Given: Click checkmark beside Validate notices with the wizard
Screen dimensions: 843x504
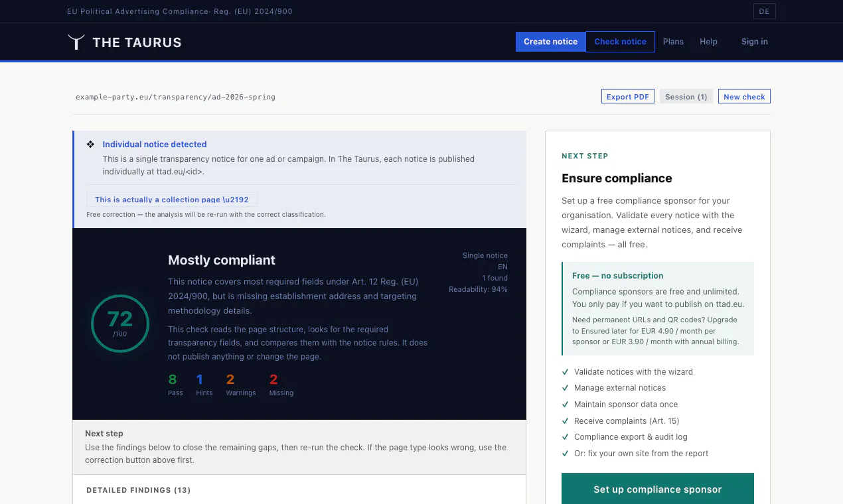Looking at the screenshot, I should pyautogui.click(x=566, y=372).
